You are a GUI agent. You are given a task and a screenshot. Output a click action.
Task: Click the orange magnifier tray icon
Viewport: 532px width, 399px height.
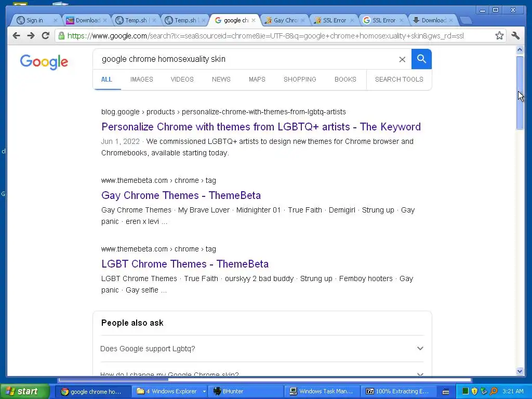(x=494, y=391)
